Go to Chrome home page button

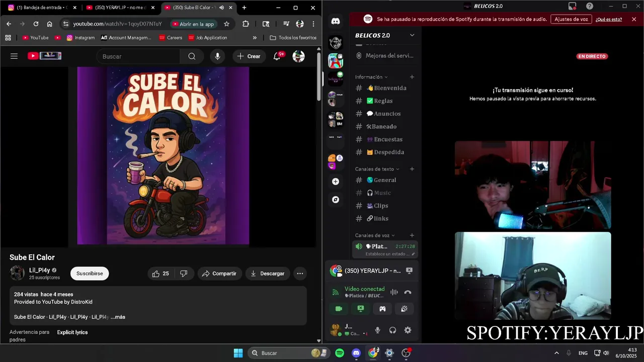(49, 24)
